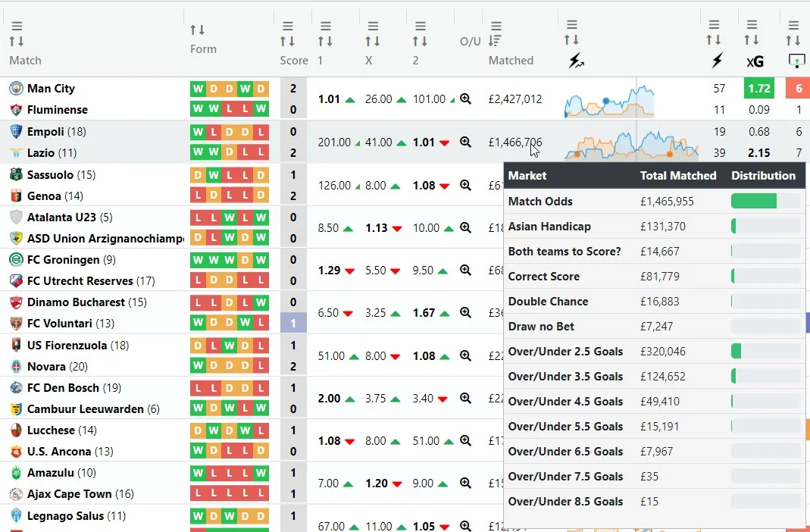Open magnifier for FC Den Bosch match

click(466, 398)
